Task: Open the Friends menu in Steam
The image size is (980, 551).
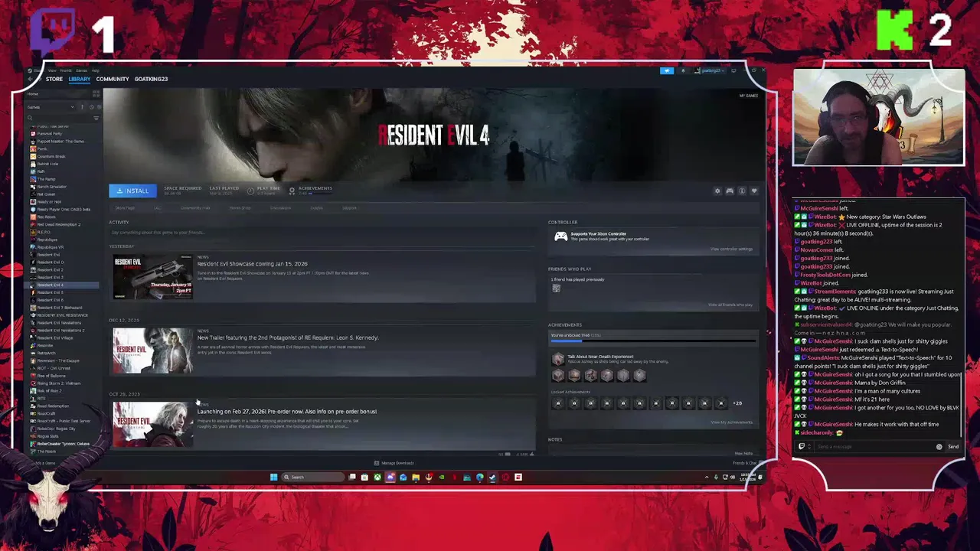Action: 66,70
